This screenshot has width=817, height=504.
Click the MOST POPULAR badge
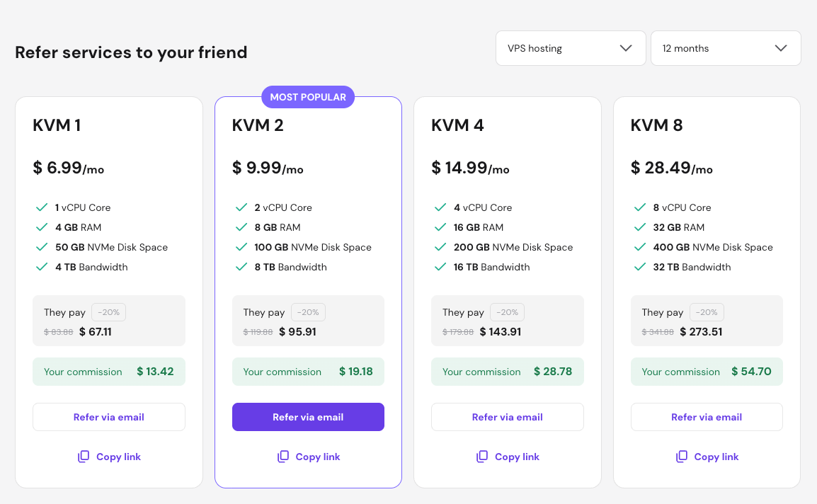coord(308,97)
